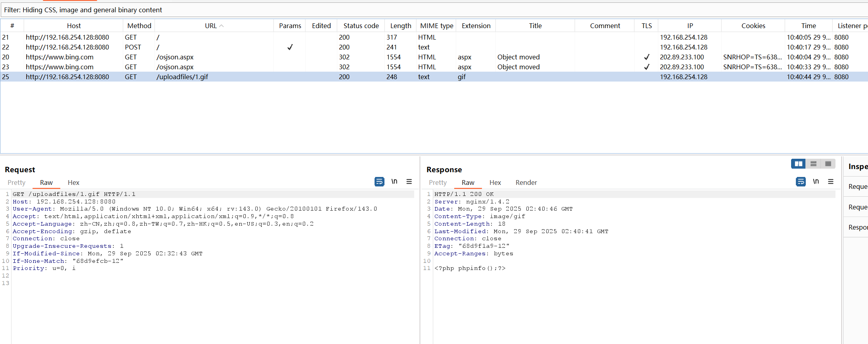Select the POST / request row 22

(434, 47)
